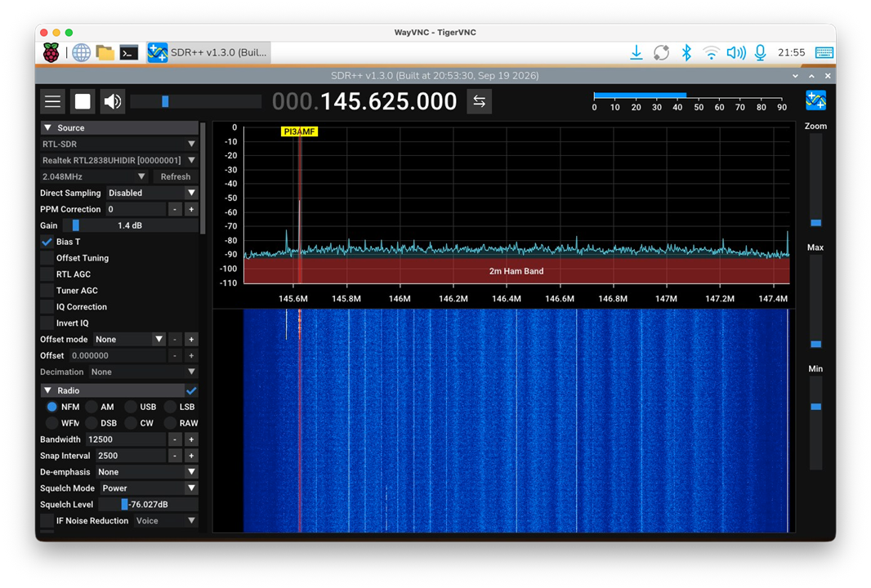Open the Direct Sampling dropdown
Viewport: 871px width, 588px height.
[x=152, y=193]
